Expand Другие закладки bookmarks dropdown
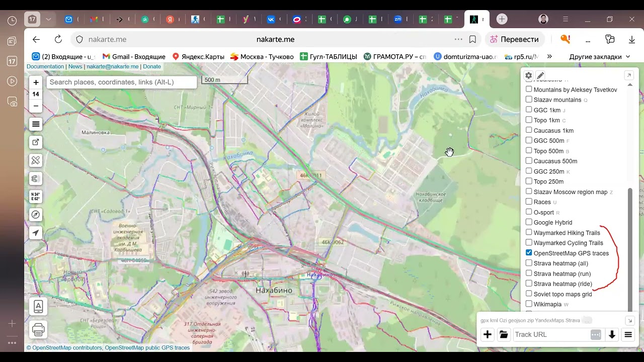The height and width of the screenshot is (362, 644). (x=600, y=57)
